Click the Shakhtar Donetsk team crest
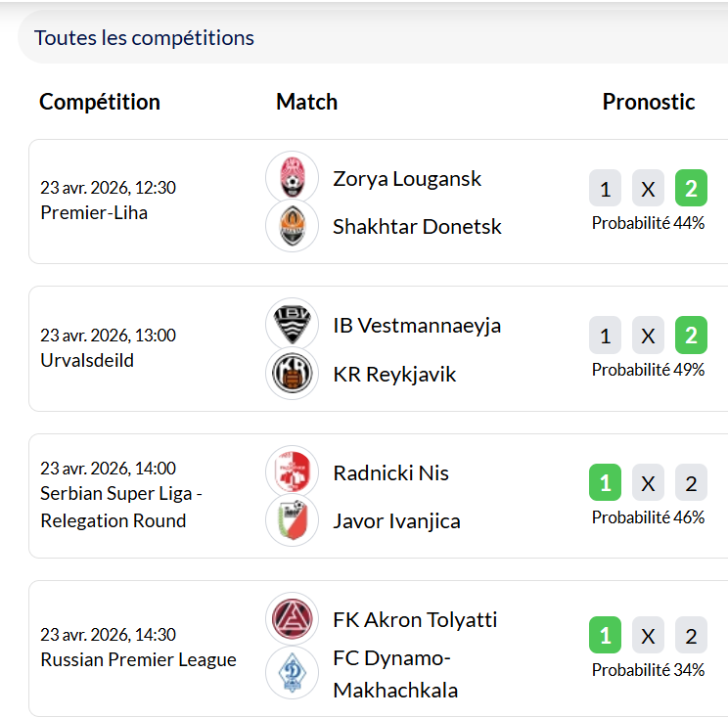The height and width of the screenshot is (718, 728). tap(292, 226)
